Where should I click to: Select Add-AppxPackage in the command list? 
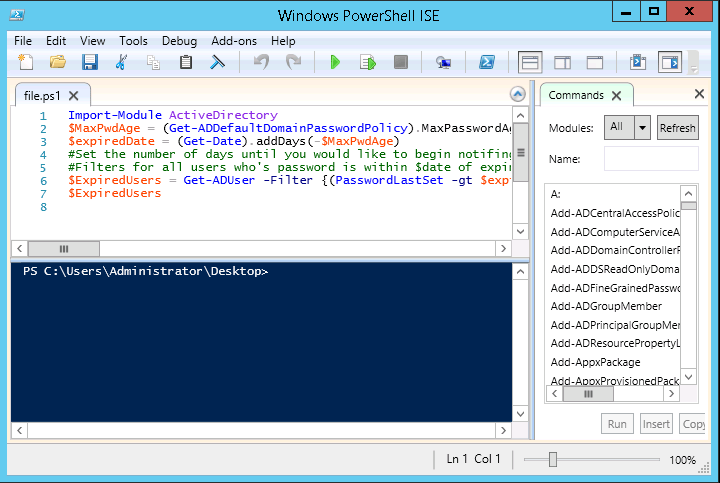coord(595,362)
